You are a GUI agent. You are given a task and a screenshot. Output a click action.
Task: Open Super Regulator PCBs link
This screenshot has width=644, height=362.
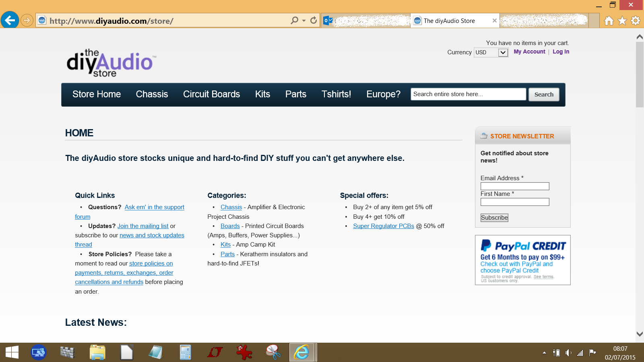click(384, 226)
